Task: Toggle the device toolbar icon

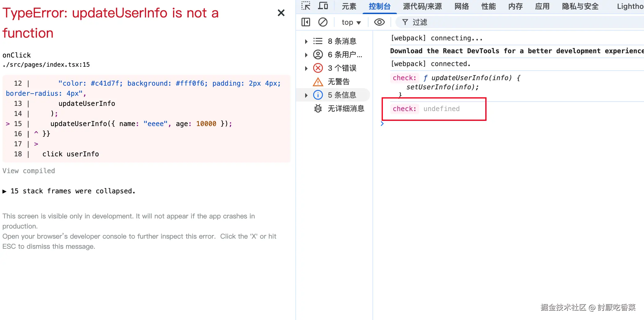Action: click(x=323, y=6)
